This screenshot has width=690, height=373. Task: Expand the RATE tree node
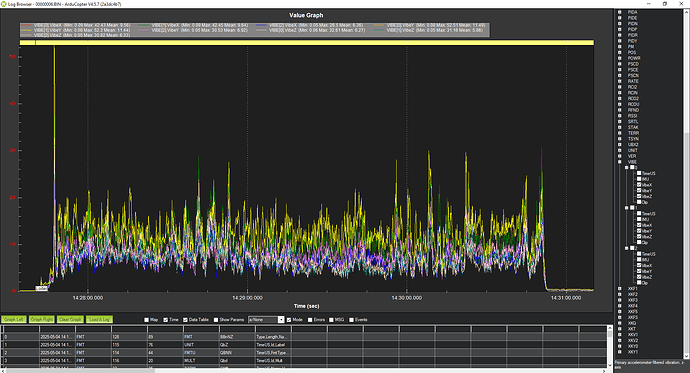pos(620,81)
